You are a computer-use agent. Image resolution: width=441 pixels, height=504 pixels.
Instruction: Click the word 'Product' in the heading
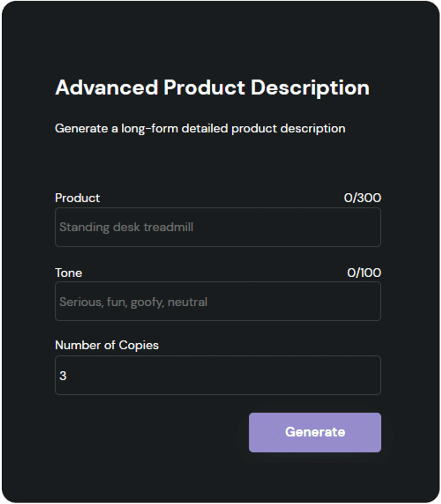[x=204, y=88]
